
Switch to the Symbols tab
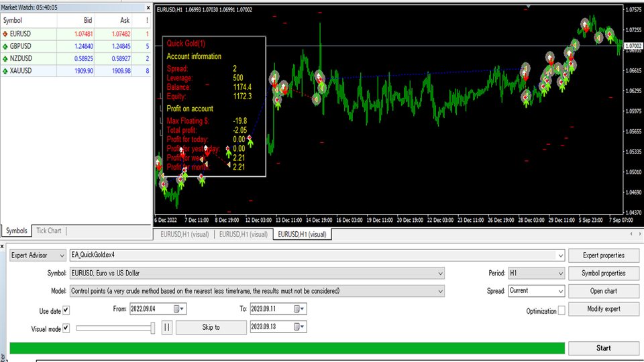[16, 231]
